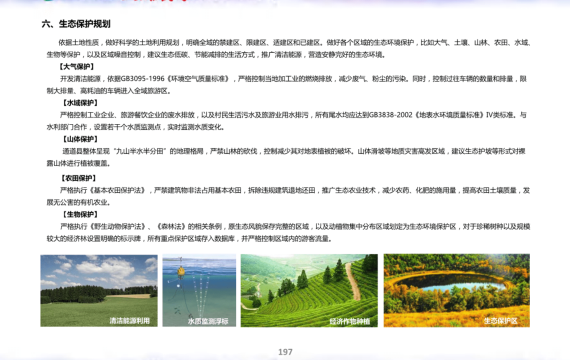The height and width of the screenshot is (360, 570).
Task: Click the caption 经济作物种植
Action: (350, 321)
